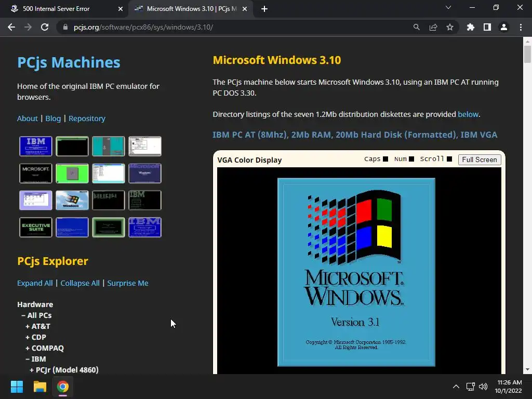Collapse the IBM tree node
Image resolution: width=532 pixels, height=399 pixels.
point(36,358)
